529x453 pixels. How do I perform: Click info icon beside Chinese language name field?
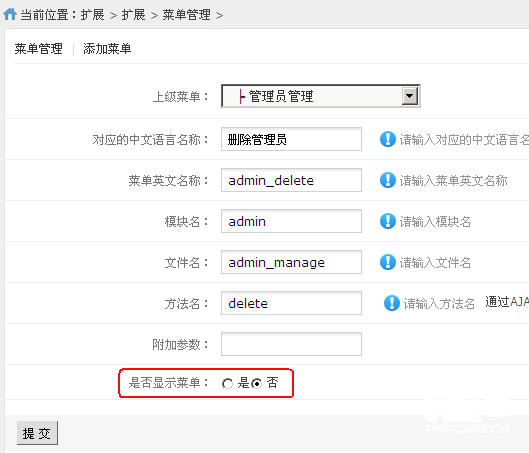tap(388, 139)
